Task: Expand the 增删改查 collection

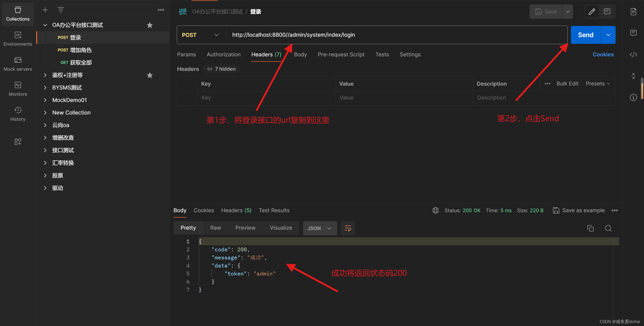Action: 45,138
